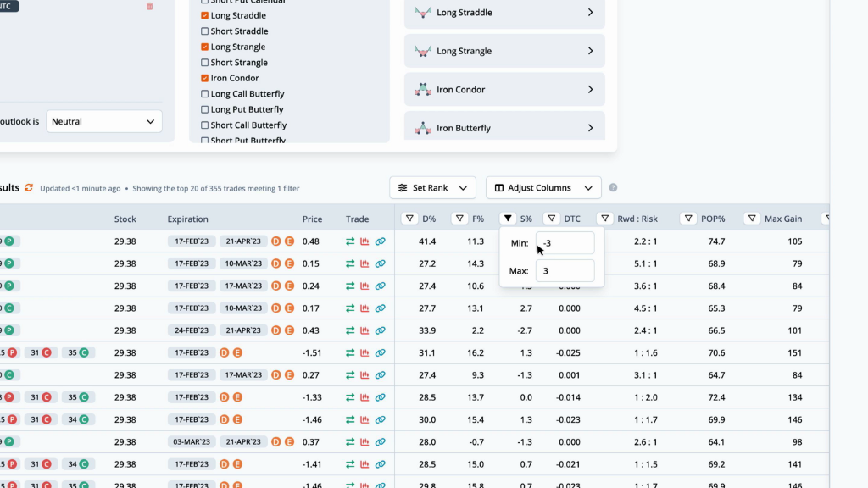Open the DTC column filter icon
This screenshot has height=488, width=868.
551,219
